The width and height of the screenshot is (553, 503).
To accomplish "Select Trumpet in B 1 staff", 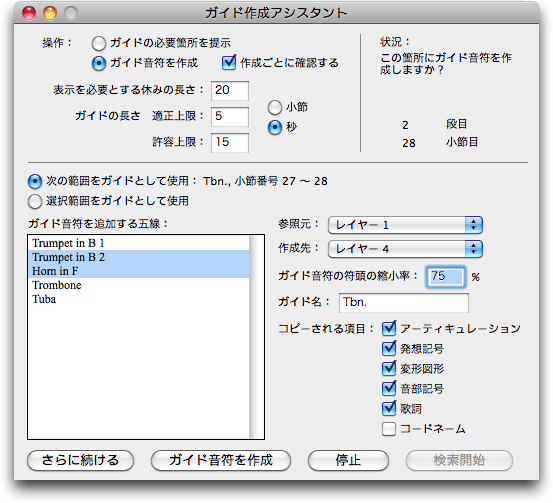I will coord(138,243).
